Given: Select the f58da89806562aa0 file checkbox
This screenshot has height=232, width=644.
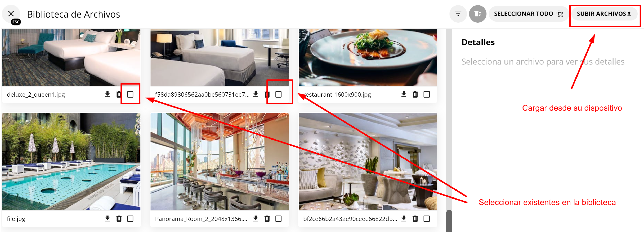Looking at the screenshot, I should pyautogui.click(x=279, y=94).
